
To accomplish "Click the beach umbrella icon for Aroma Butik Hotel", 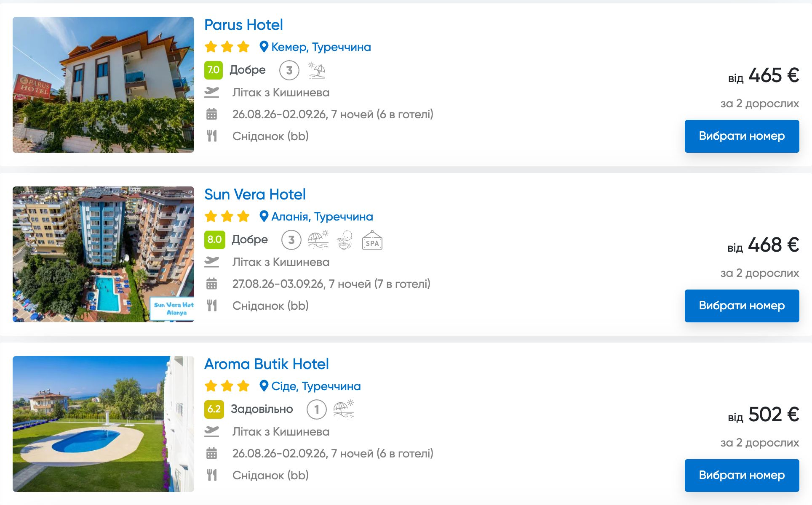I will (x=344, y=409).
